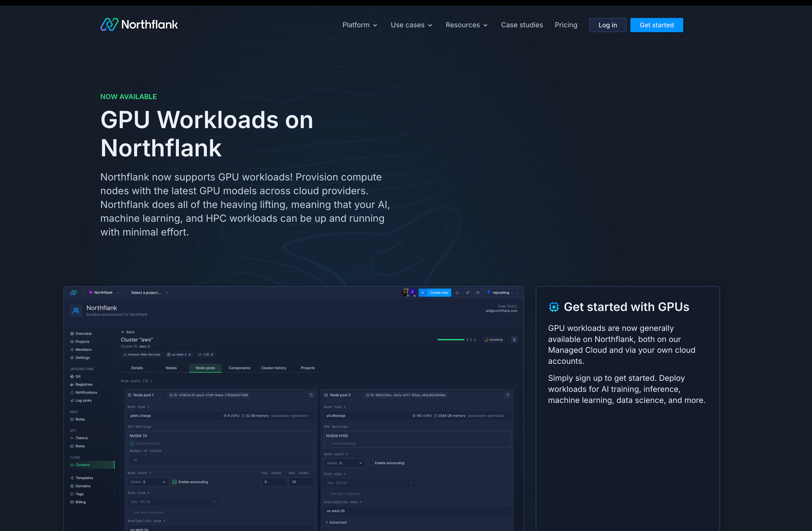Switch to the Details tab
This screenshot has width=812, height=531.
137,368
